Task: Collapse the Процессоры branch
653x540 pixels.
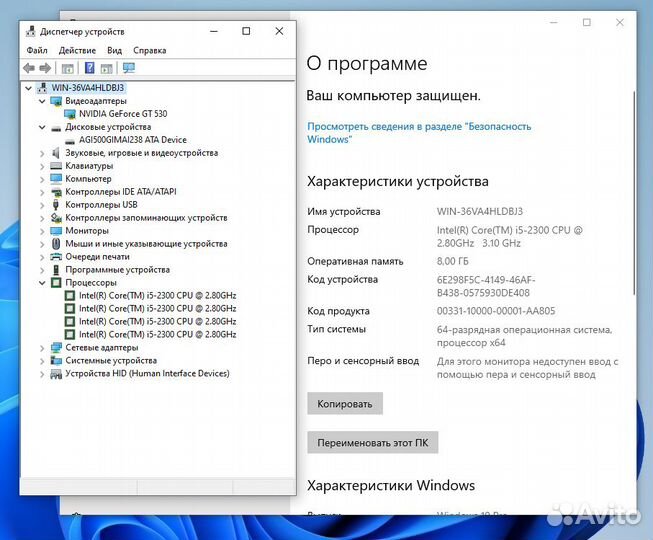Action: coord(42,283)
